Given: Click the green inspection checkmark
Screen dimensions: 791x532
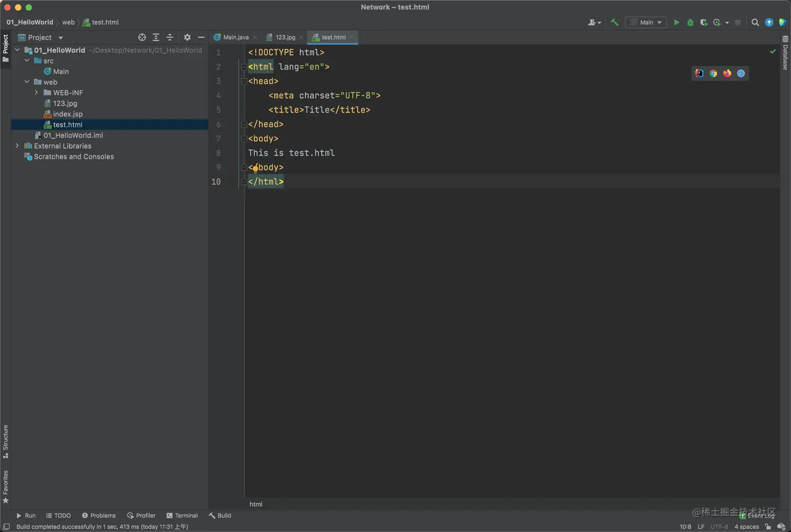Looking at the screenshot, I should coord(773,52).
